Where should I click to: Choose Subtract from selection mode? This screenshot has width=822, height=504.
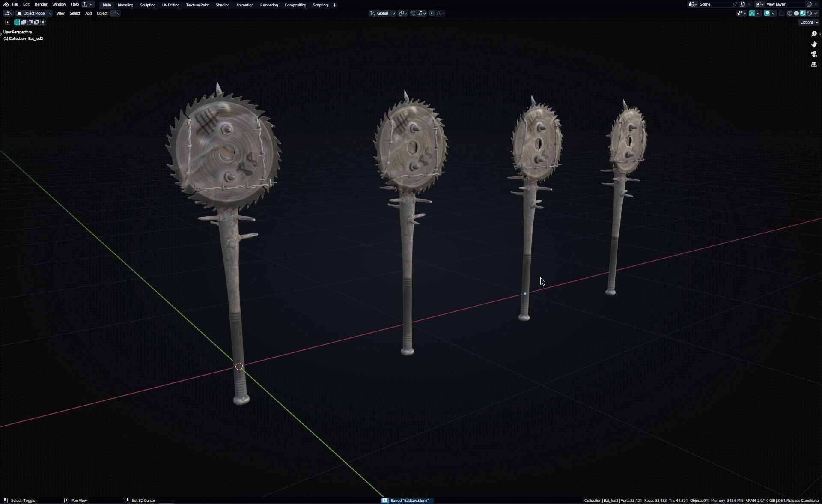[x=30, y=22]
